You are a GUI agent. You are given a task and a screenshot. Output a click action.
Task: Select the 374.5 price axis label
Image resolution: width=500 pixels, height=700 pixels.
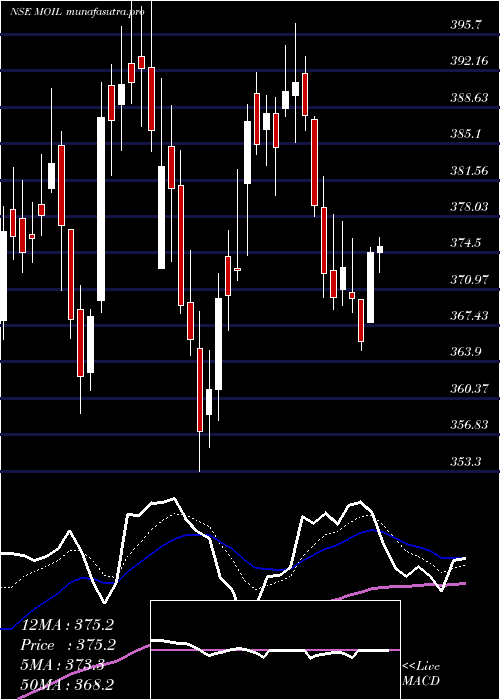pyautogui.click(x=466, y=243)
